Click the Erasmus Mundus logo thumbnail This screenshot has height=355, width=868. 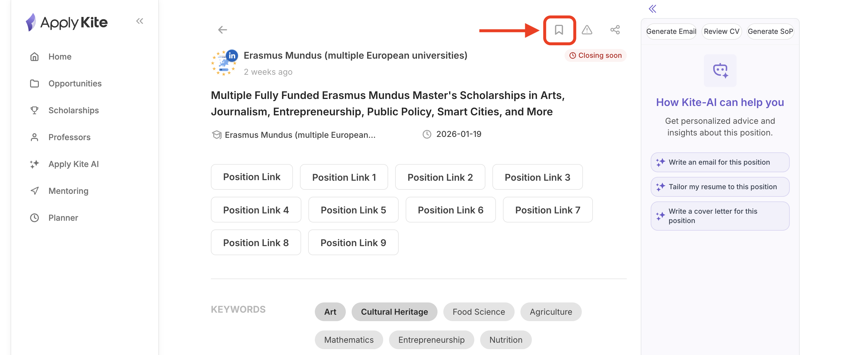tap(224, 63)
